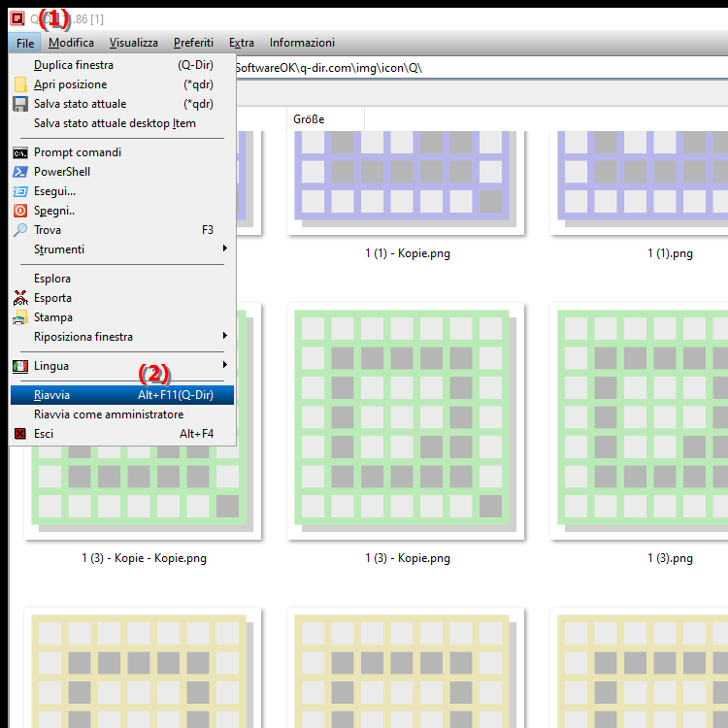Select thumbnail 1 (3) - Kopie.png
Image resolution: width=728 pixels, height=728 pixels.
(x=406, y=421)
